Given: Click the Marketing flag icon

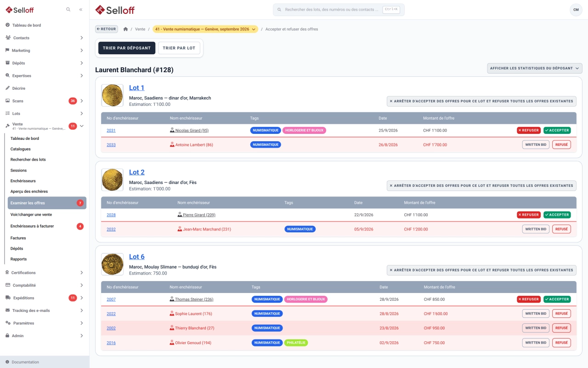Looking at the screenshot, I should pyautogui.click(x=7, y=50).
